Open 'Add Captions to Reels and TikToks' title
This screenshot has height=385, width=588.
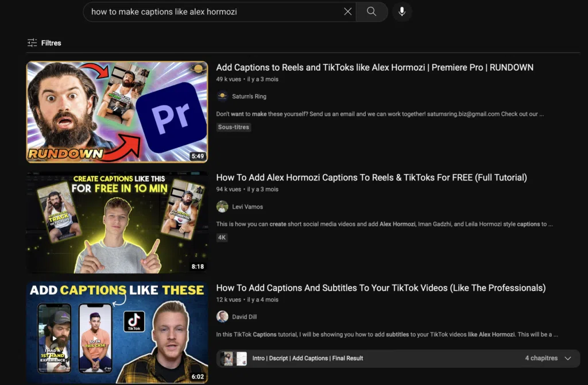(x=374, y=68)
